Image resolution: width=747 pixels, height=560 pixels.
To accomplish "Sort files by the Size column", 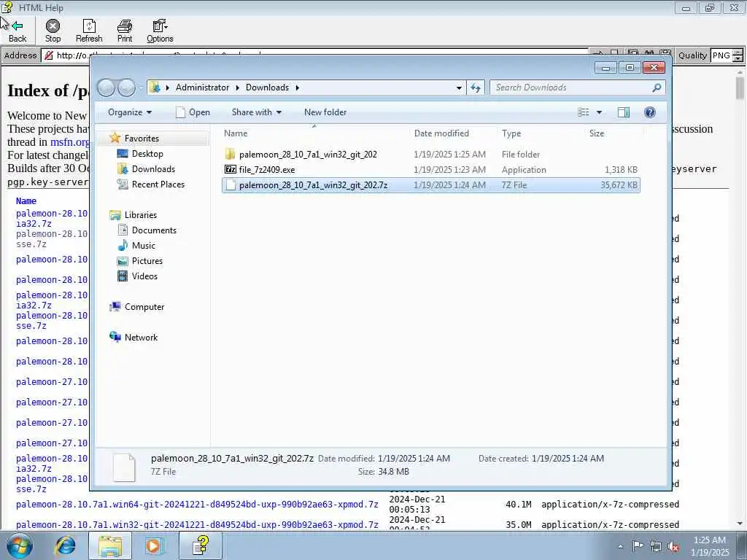I will pos(613,133).
